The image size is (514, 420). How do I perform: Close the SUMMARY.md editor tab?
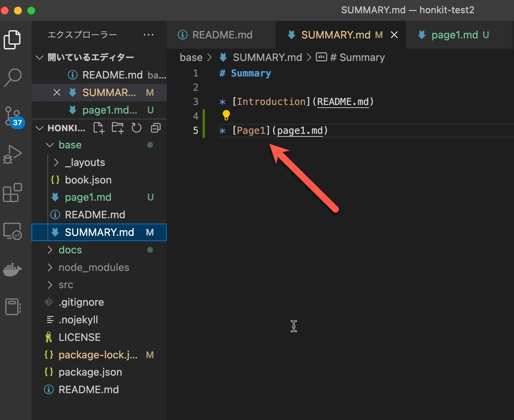(394, 35)
